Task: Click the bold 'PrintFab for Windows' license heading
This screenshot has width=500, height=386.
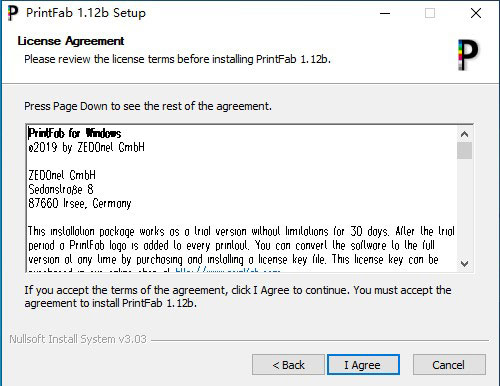Action: click(74, 133)
